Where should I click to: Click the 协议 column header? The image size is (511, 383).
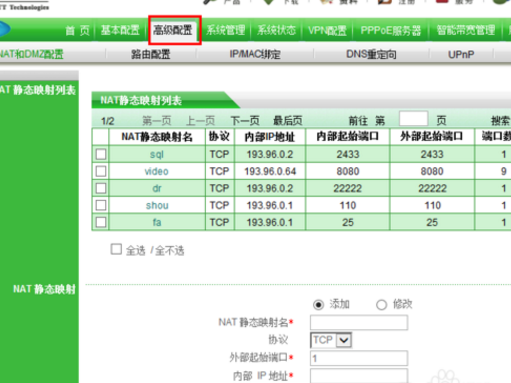tap(219, 136)
